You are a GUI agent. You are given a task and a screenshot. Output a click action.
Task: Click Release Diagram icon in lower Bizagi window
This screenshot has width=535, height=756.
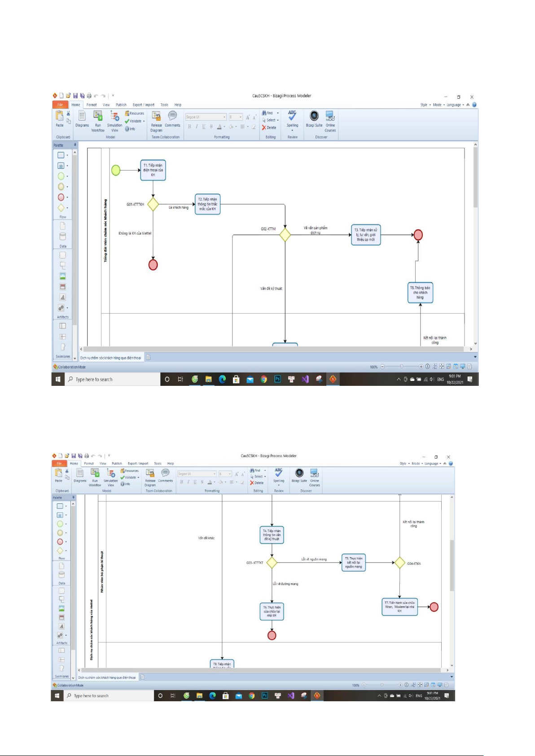click(x=150, y=473)
